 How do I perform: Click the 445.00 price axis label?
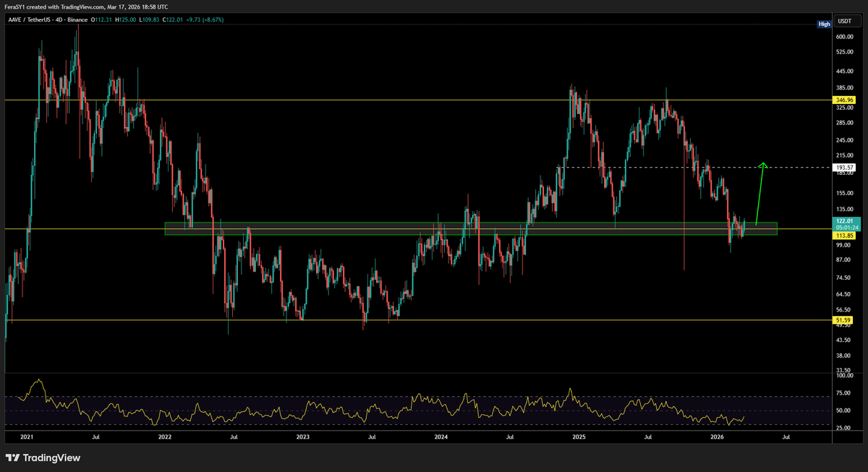843,71
